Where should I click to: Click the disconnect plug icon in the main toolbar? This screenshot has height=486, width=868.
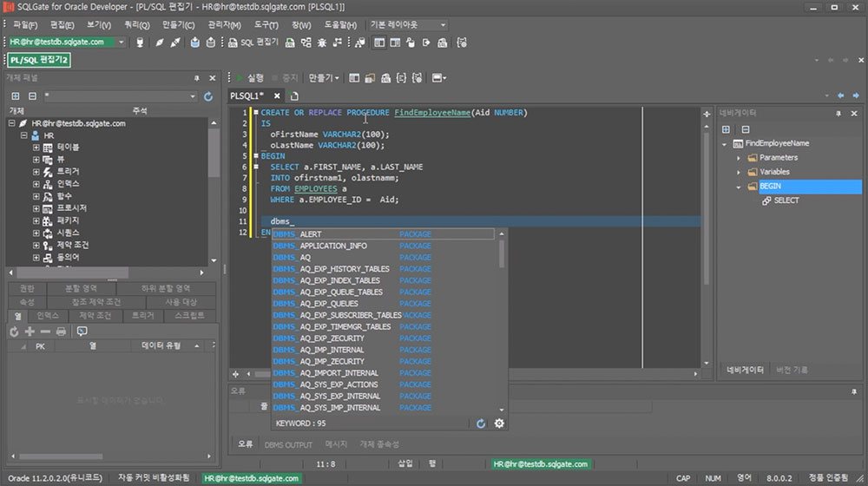[175, 42]
